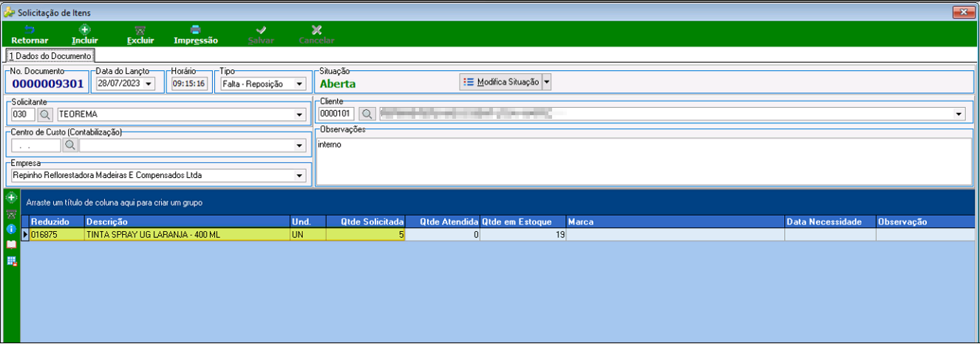
Task: Click the Qtde Atendida cell value 0
Action: (442, 235)
